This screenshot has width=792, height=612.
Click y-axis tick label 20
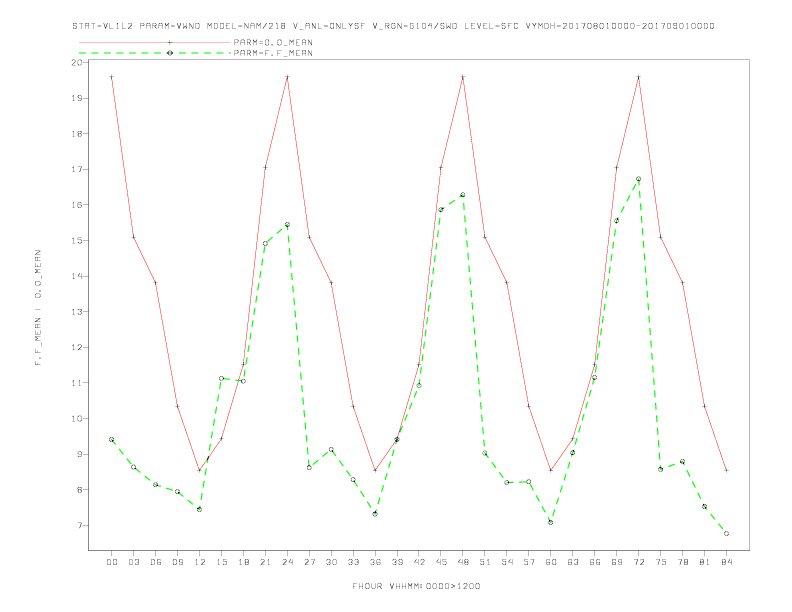77,63
